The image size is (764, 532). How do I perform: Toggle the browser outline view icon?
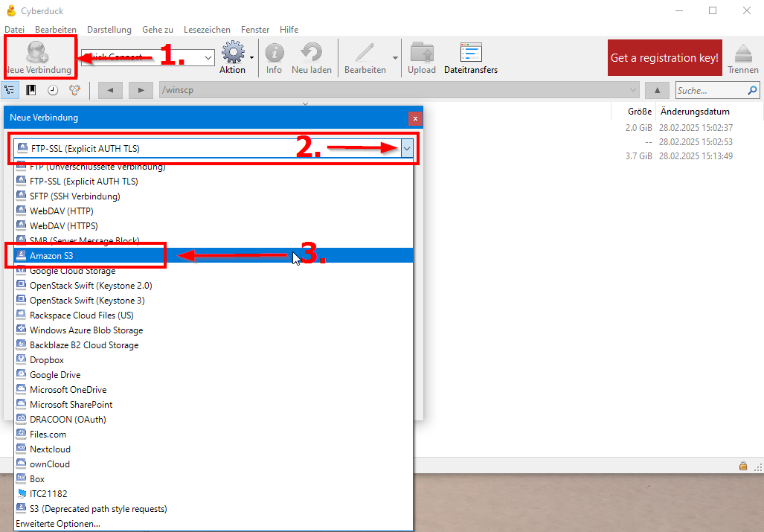10,90
